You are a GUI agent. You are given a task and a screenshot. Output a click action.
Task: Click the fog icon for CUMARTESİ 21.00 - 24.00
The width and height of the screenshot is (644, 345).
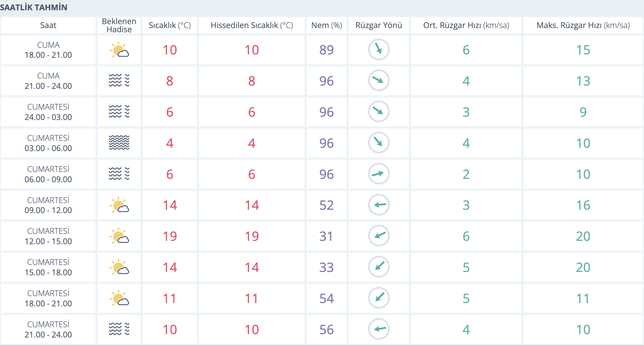[x=119, y=329]
